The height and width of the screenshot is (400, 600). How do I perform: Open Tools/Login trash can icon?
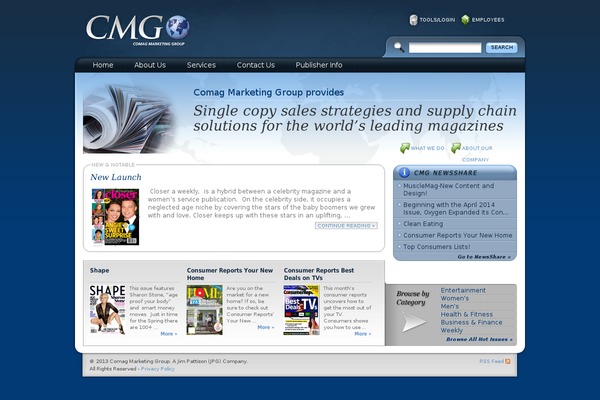point(413,20)
